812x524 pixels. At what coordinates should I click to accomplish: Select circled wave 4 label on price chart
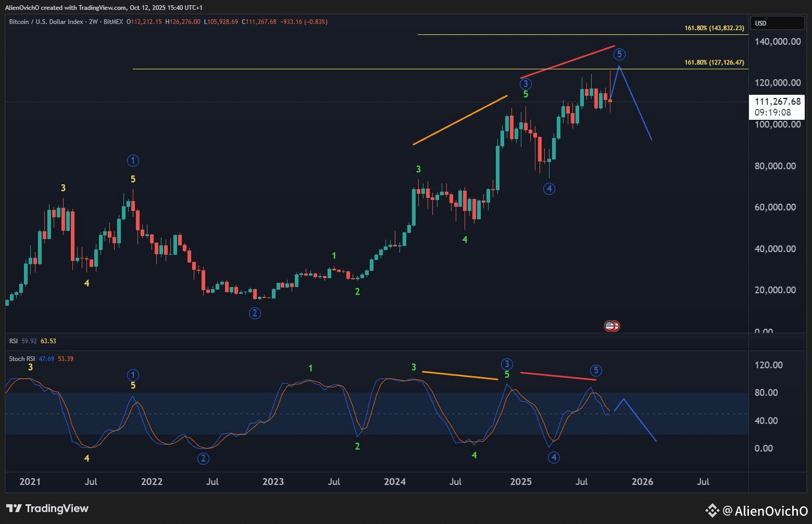tap(549, 189)
